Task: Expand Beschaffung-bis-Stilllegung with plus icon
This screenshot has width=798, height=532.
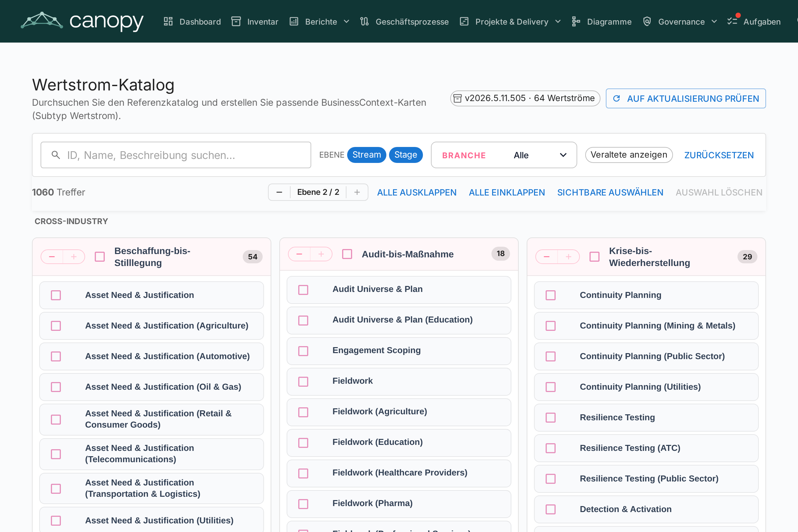Action: tap(73, 257)
